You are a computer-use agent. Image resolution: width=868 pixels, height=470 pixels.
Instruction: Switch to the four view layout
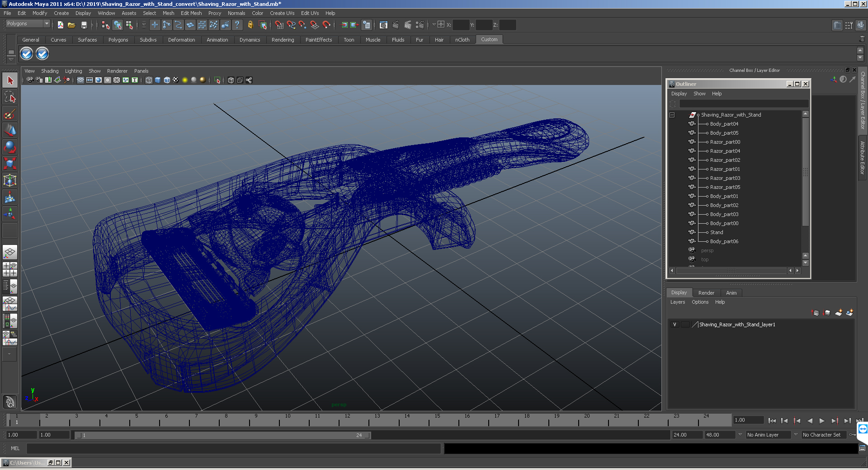pyautogui.click(x=10, y=269)
